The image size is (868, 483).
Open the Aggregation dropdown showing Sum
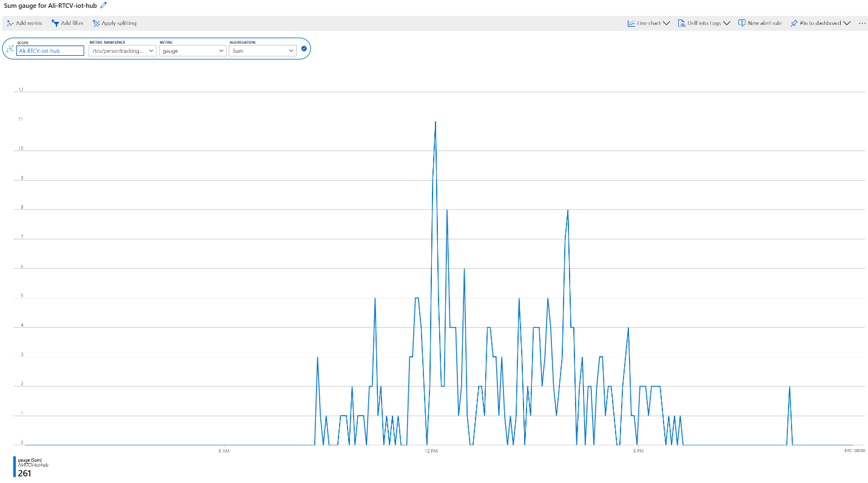[263, 51]
